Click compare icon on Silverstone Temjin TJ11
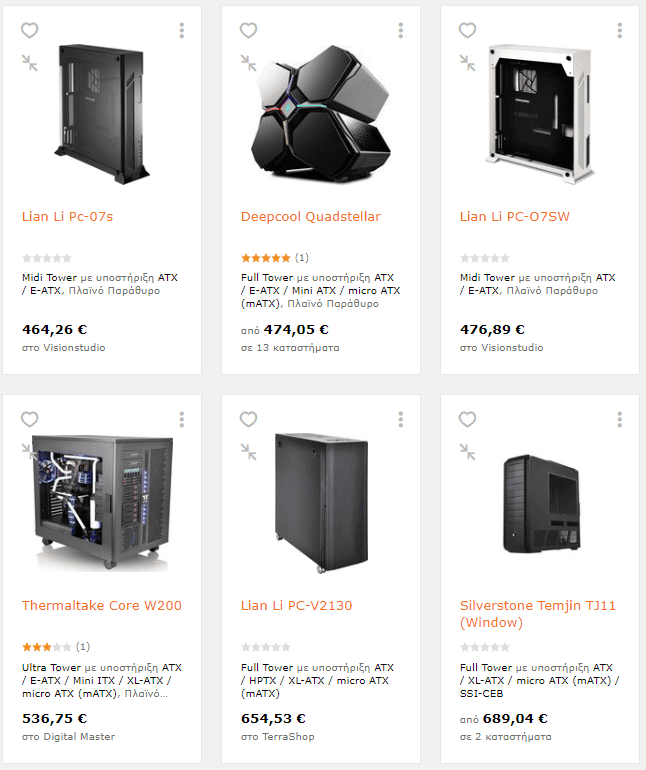Screen dimensions: 646x770 [468, 452]
